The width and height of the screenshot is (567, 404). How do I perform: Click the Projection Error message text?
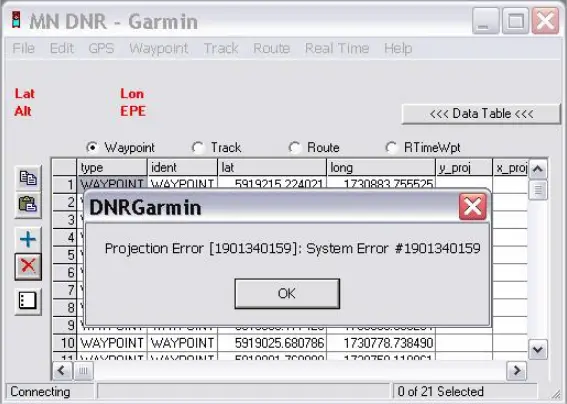293,248
